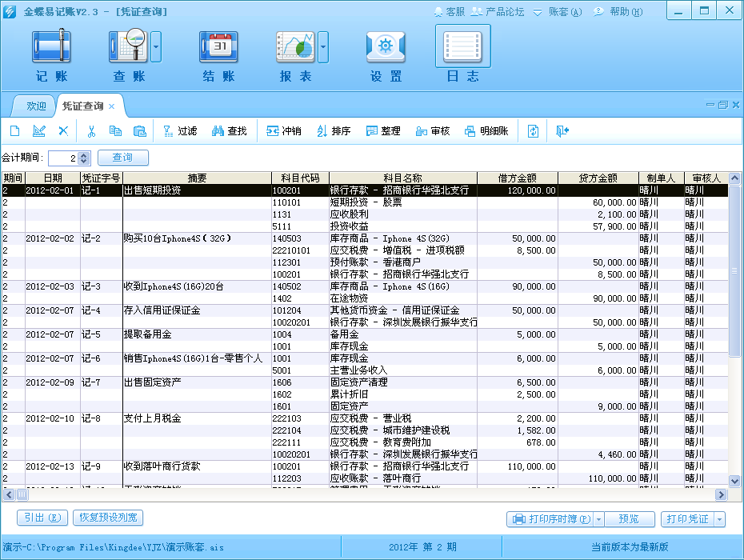Click the delete X icon in toolbar
The width and height of the screenshot is (744, 560).
[x=63, y=131]
